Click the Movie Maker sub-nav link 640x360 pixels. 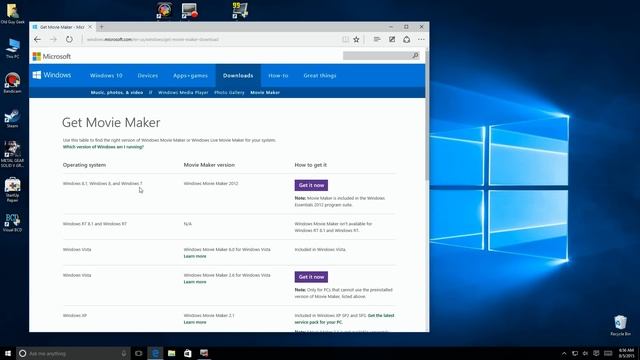click(x=265, y=93)
